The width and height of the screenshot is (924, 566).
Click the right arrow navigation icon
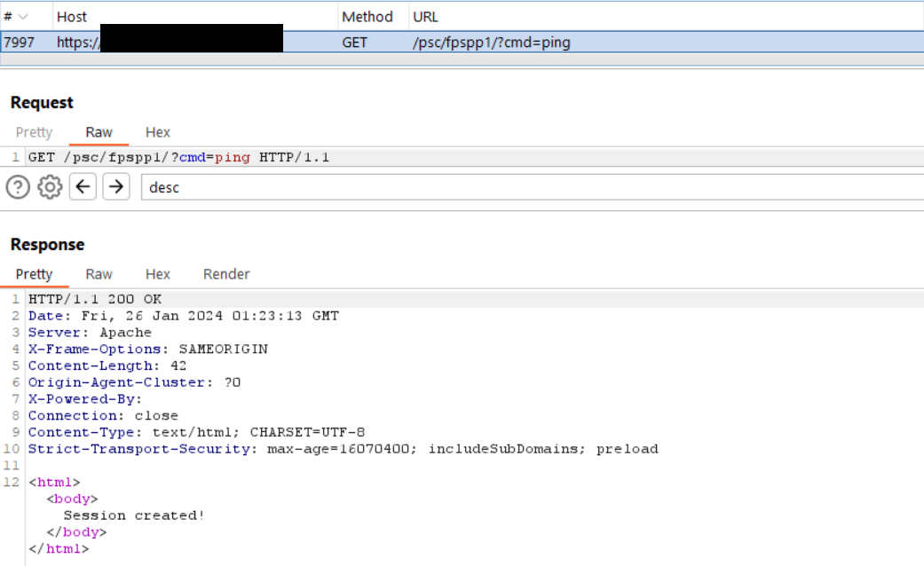[x=116, y=186]
